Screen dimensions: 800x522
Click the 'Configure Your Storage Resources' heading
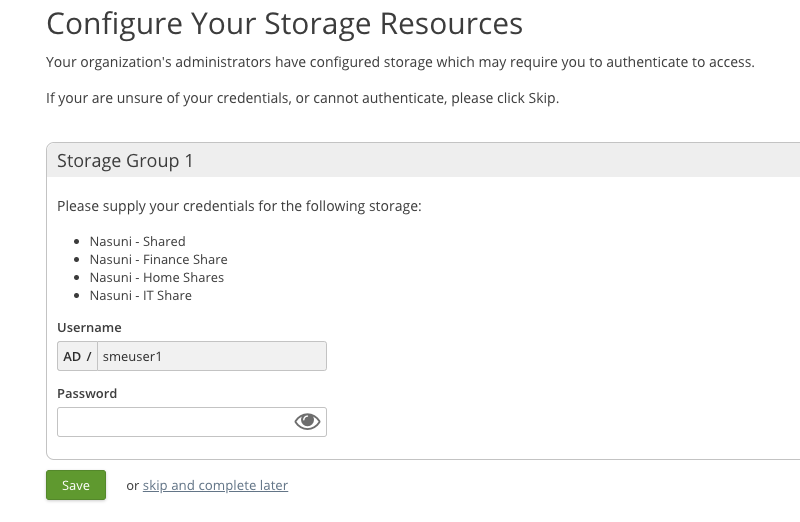284,23
